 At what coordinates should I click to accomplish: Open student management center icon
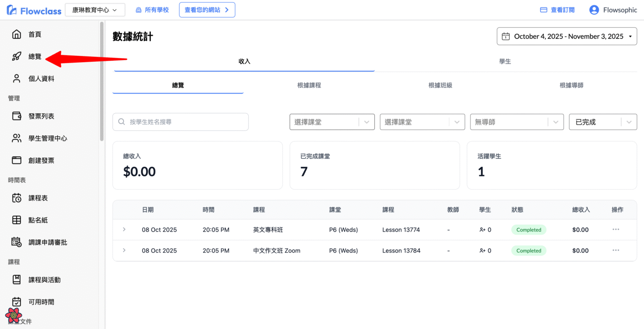point(17,138)
